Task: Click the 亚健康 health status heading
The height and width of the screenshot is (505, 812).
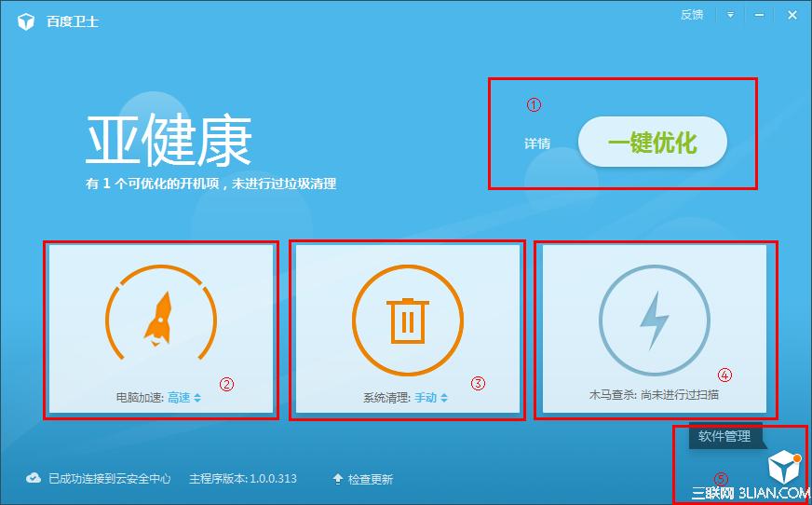Action: click(x=169, y=143)
